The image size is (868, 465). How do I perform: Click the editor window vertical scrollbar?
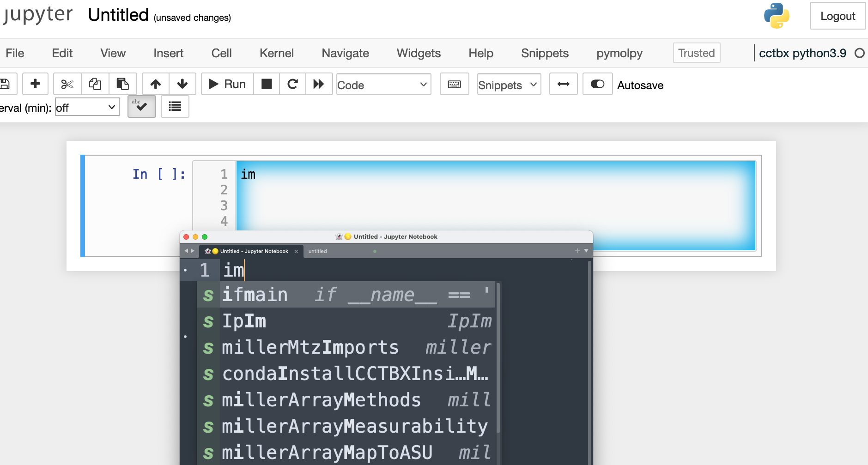click(590, 362)
